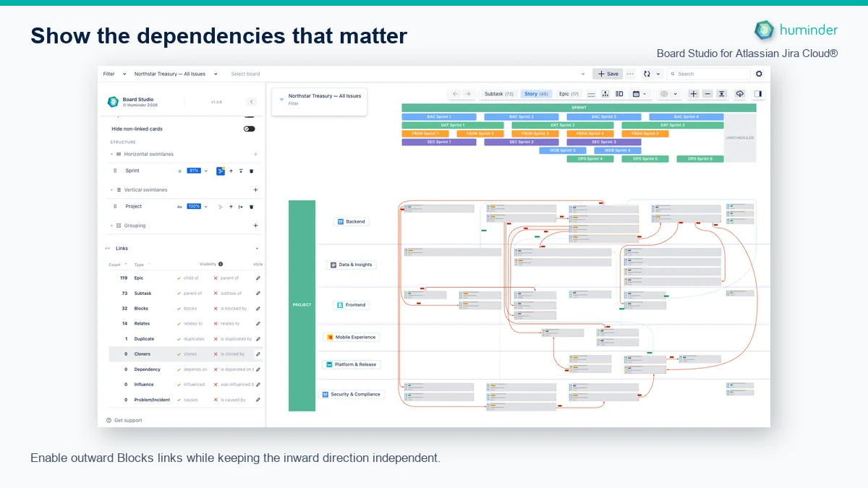This screenshot has height=488, width=868.
Task: Go back with the left arrow
Action: click(455, 94)
